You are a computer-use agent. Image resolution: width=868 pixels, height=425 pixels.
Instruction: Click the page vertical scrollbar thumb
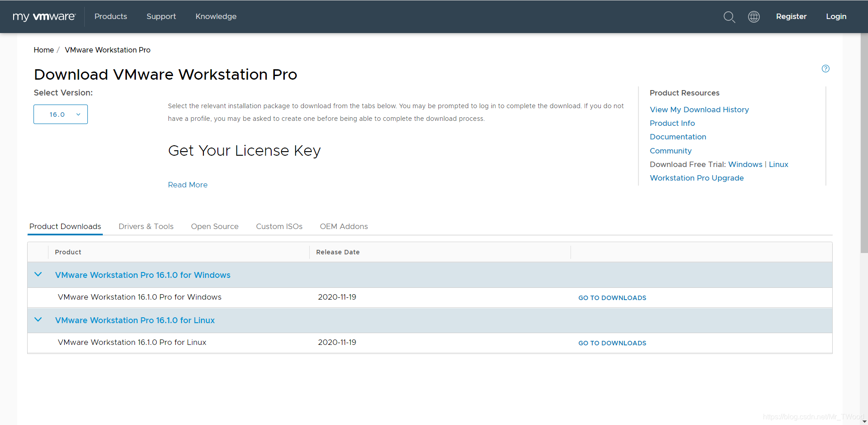pos(864,143)
